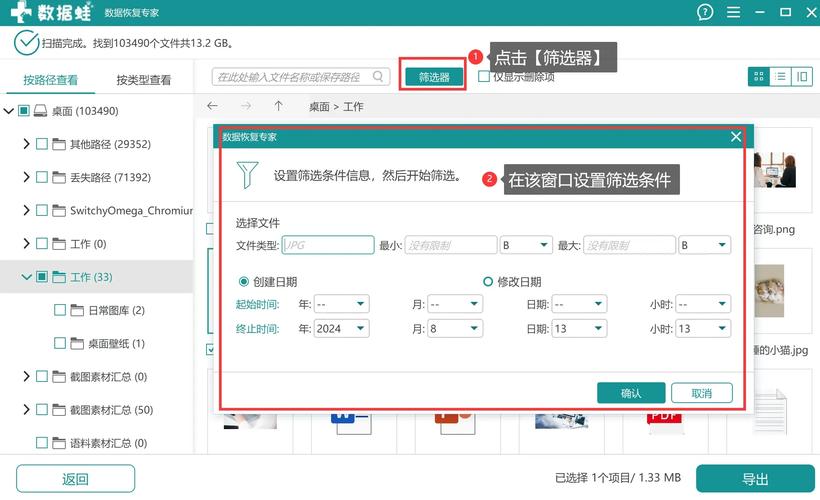Select the 创建日期 radio button

(x=243, y=281)
